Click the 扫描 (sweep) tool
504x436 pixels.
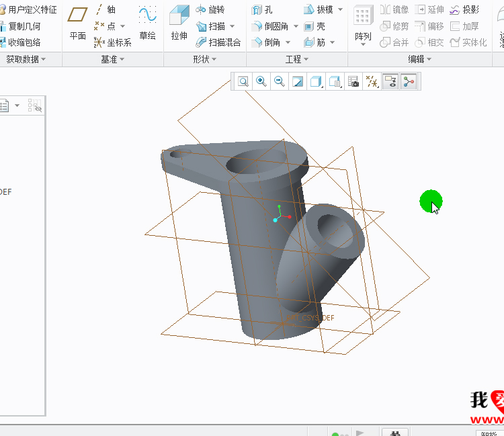point(210,26)
